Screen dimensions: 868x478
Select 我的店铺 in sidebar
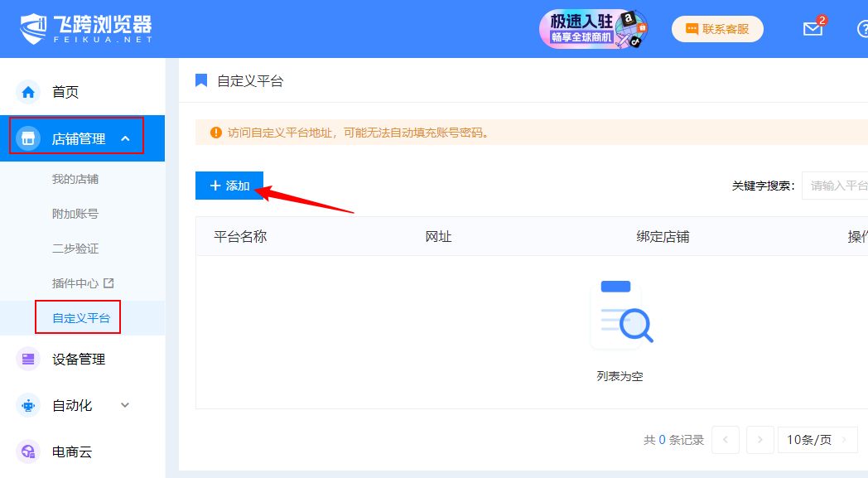(x=75, y=179)
